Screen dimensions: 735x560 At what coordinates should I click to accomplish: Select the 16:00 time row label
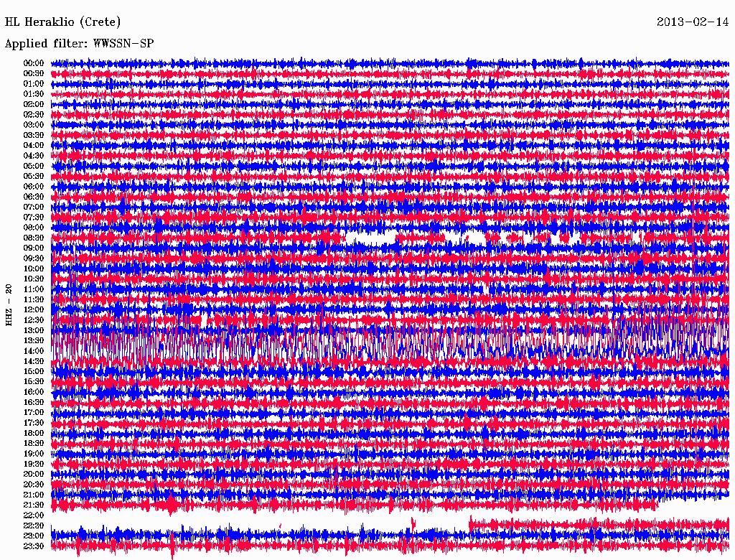point(34,391)
